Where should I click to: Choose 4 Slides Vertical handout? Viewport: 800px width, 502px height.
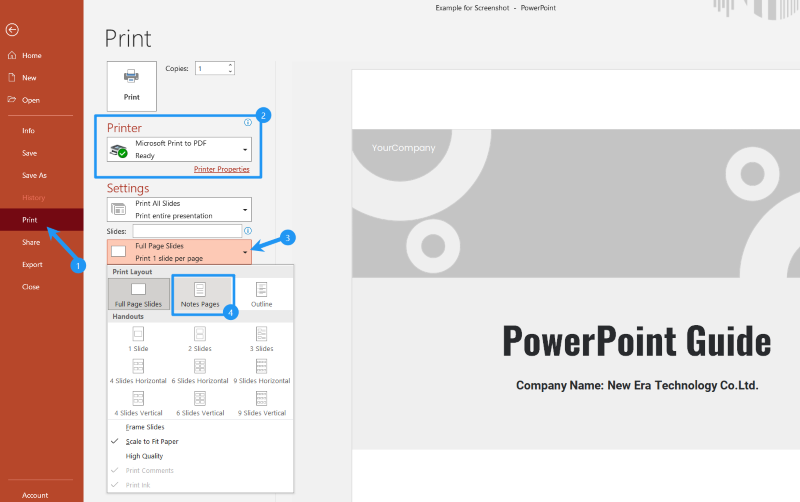pos(138,404)
